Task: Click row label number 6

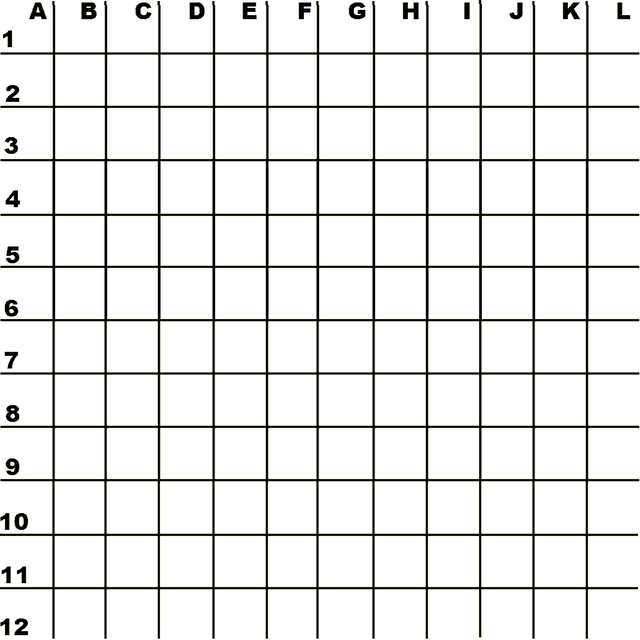Action: pyautogui.click(x=11, y=309)
